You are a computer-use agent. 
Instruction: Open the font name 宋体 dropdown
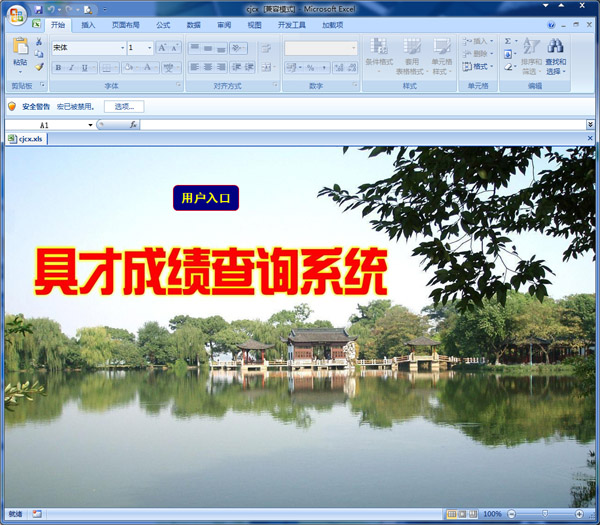coord(122,48)
